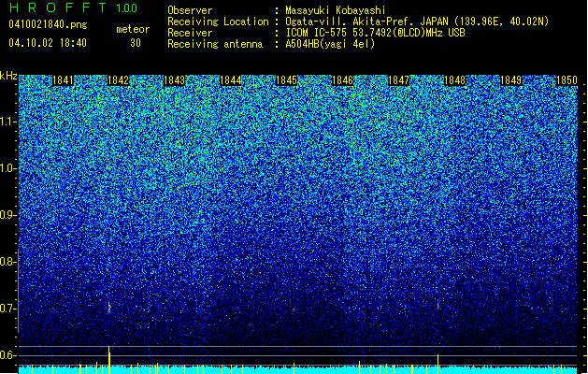Click the 1849 time marker
The image size is (588, 374).
click(510, 80)
